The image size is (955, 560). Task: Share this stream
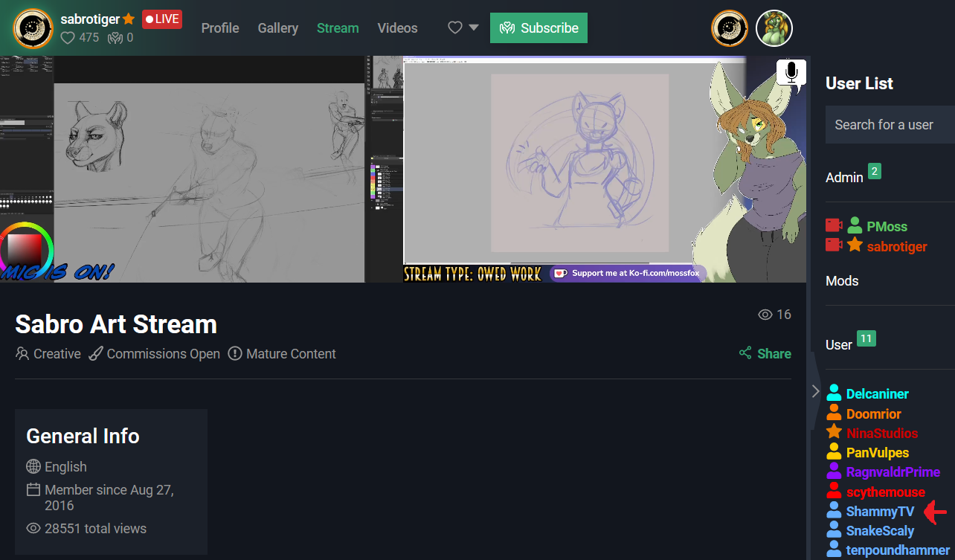pyautogui.click(x=765, y=353)
